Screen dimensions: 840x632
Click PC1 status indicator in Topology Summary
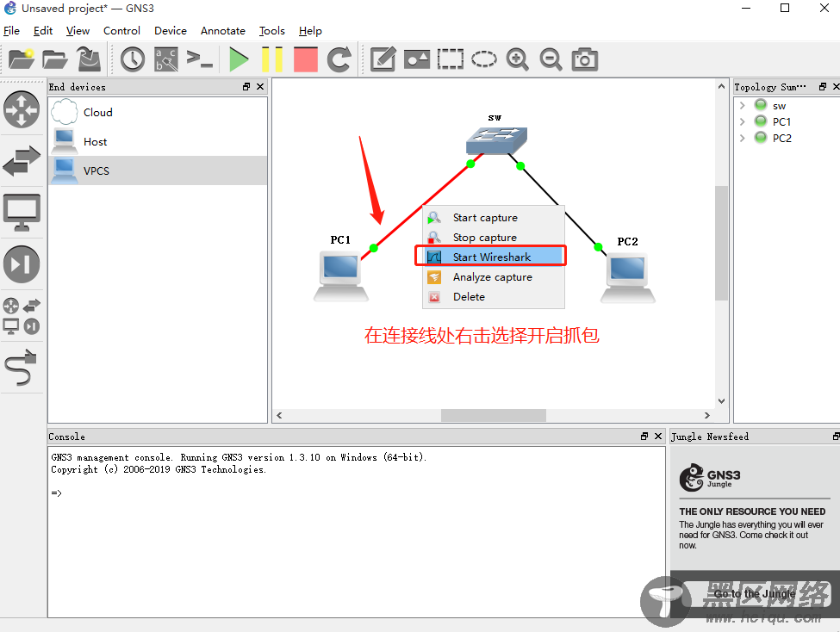click(760, 121)
